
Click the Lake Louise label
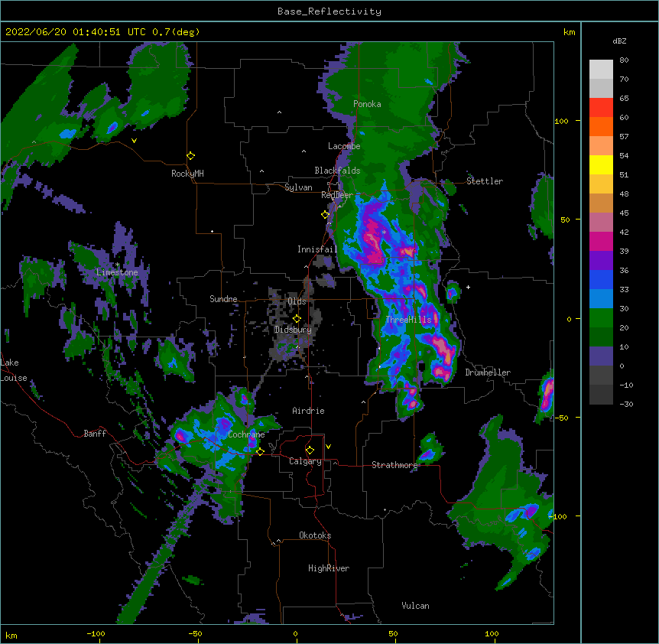pos(14,370)
